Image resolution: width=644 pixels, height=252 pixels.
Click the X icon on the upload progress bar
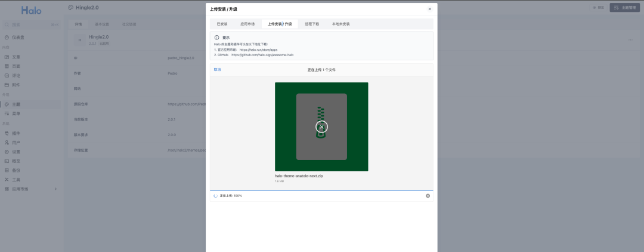(428, 196)
